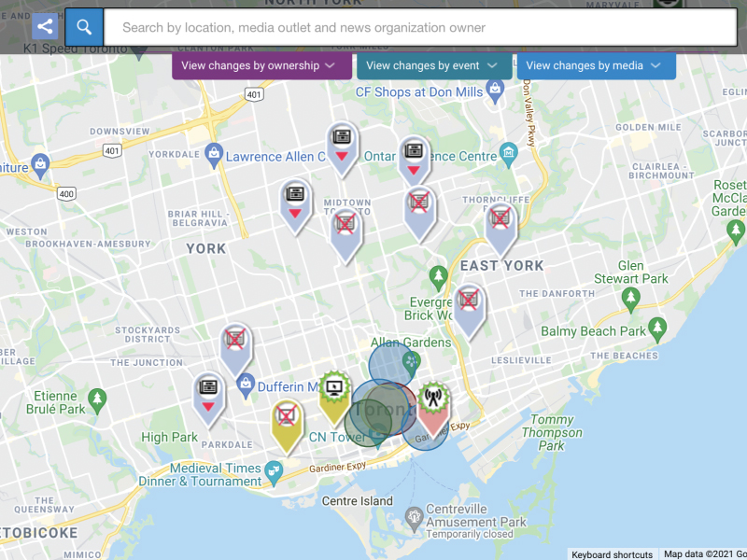Open the View changes by ownership dropdown

coord(261,65)
